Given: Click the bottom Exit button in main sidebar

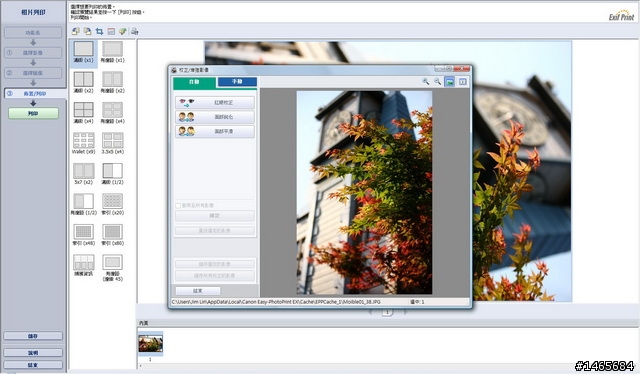Looking at the screenshot, I should click(x=33, y=365).
